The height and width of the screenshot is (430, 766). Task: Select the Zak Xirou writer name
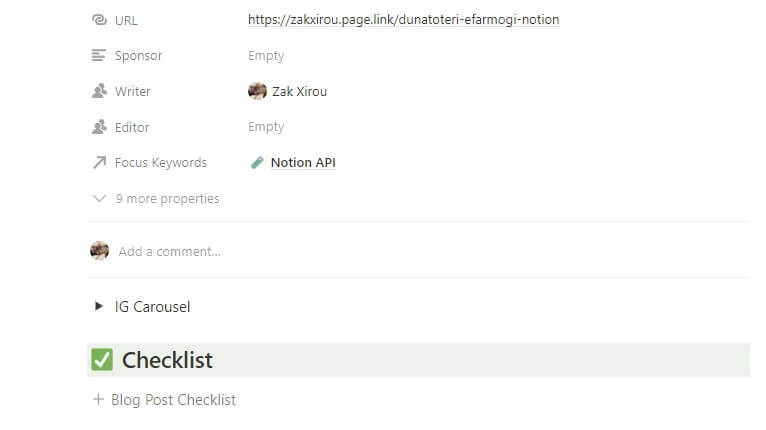299,92
